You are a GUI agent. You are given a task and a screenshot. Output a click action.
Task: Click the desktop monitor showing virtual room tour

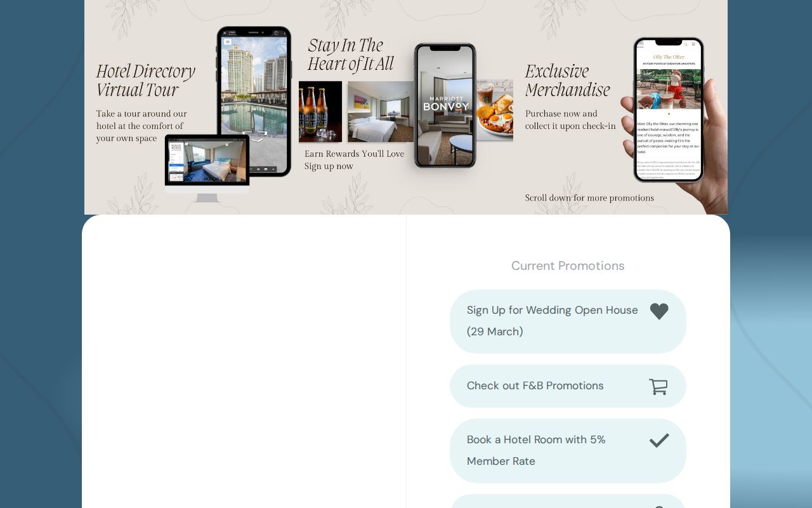tap(207, 168)
